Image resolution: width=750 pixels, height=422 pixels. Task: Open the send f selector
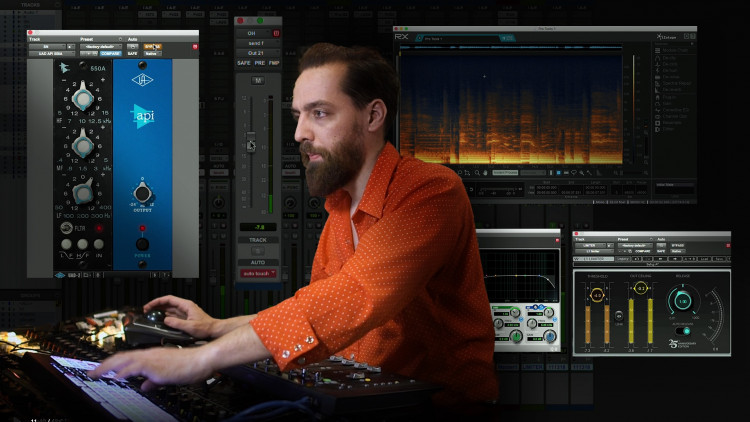tap(257, 43)
